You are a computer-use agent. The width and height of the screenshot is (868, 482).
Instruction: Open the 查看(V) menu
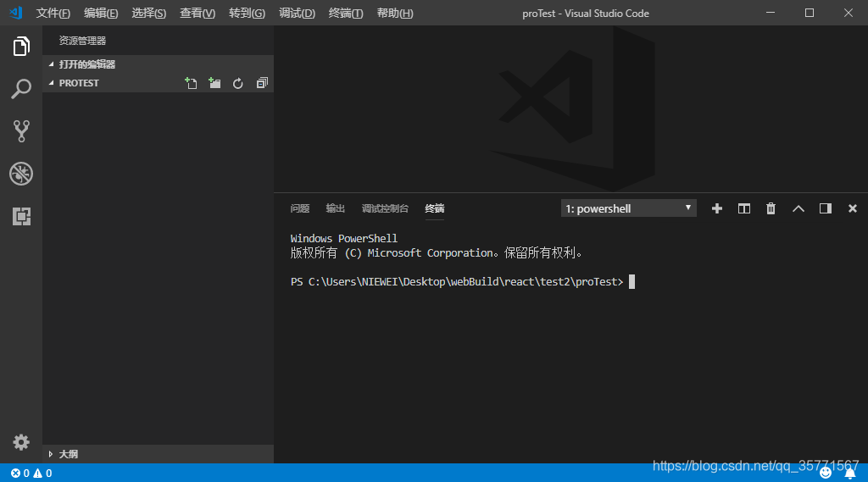tap(198, 14)
